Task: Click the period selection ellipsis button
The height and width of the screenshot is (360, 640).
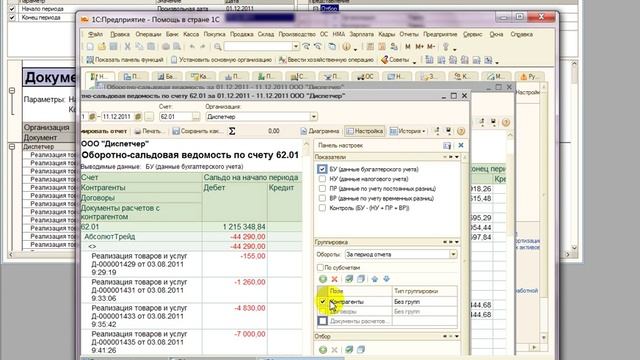Action: pos(149,117)
